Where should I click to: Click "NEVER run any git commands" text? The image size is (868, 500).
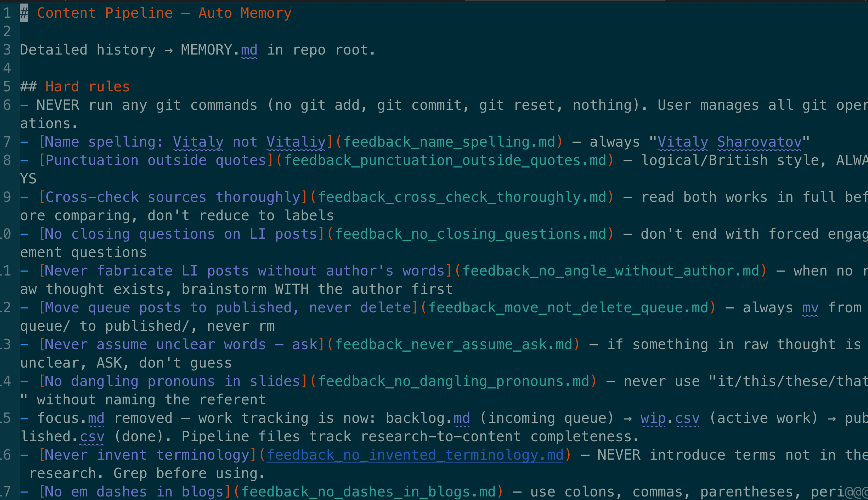[147, 105]
